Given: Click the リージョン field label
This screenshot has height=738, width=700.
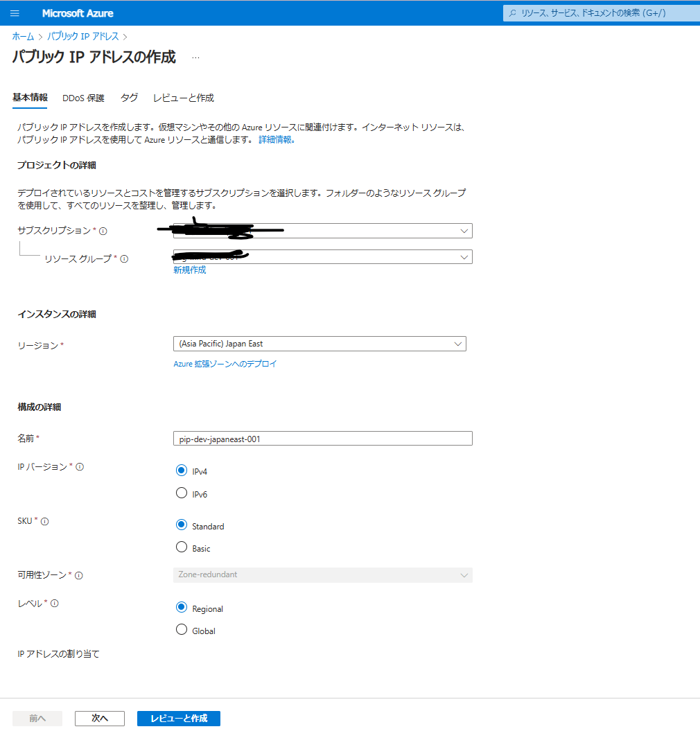Looking at the screenshot, I should tap(38, 346).
